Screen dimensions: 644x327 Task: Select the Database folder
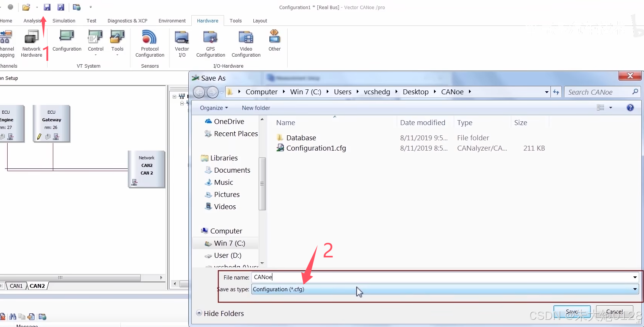coord(297,138)
